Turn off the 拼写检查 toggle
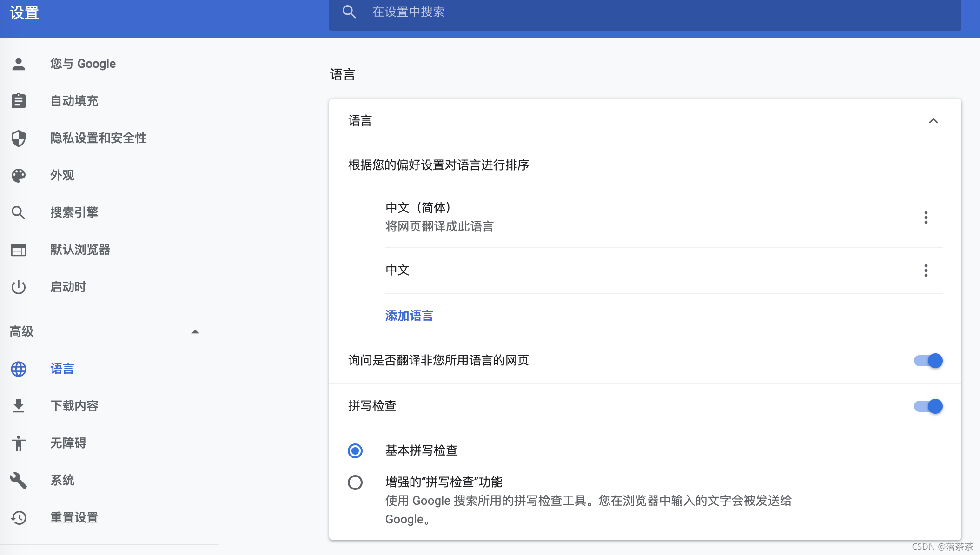 pos(928,406)
